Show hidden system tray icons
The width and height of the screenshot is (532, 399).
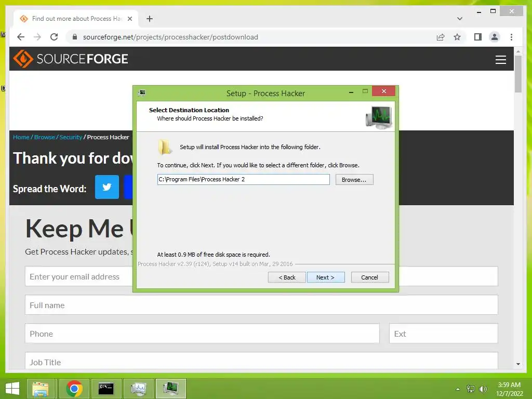click(458, 389)
